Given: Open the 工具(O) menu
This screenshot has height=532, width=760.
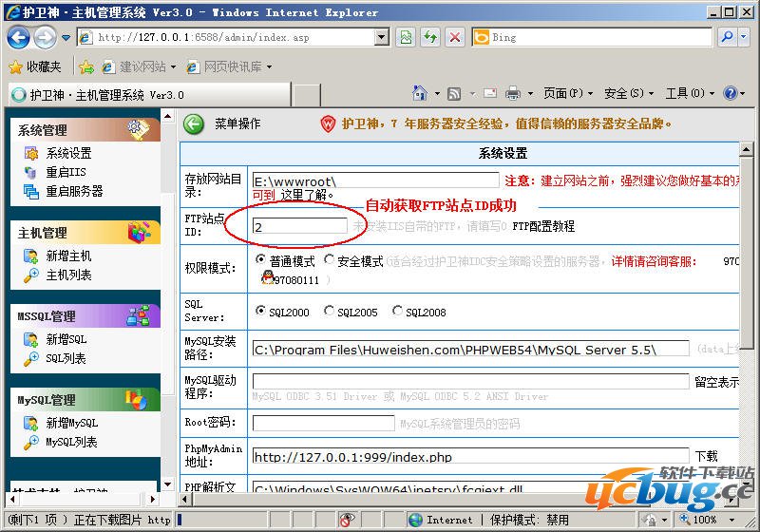Looking at the screenshot, I should click(690, 92).
